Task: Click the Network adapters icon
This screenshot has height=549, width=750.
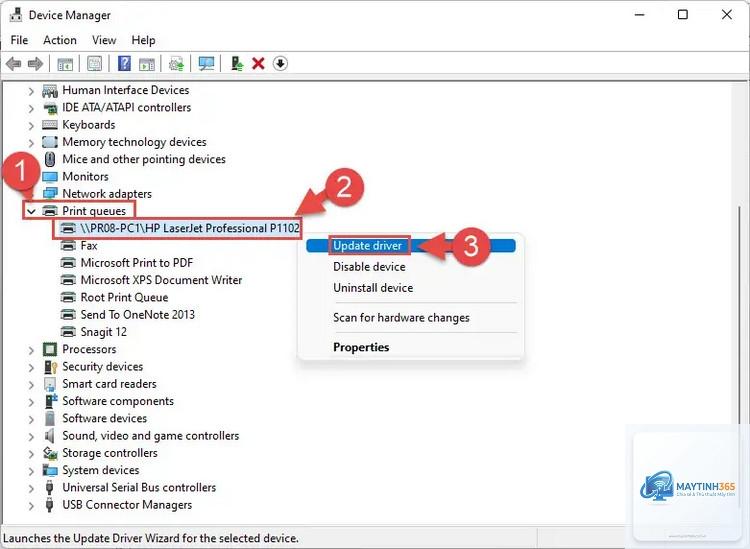Action: pos(50,194)
